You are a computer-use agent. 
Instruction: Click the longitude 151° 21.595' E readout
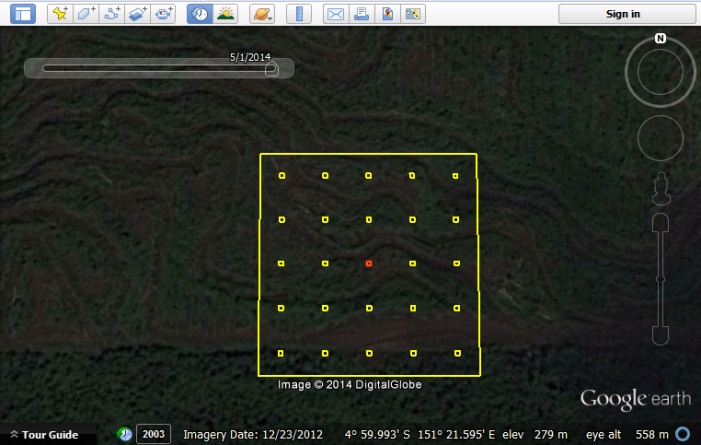(456, 435)
